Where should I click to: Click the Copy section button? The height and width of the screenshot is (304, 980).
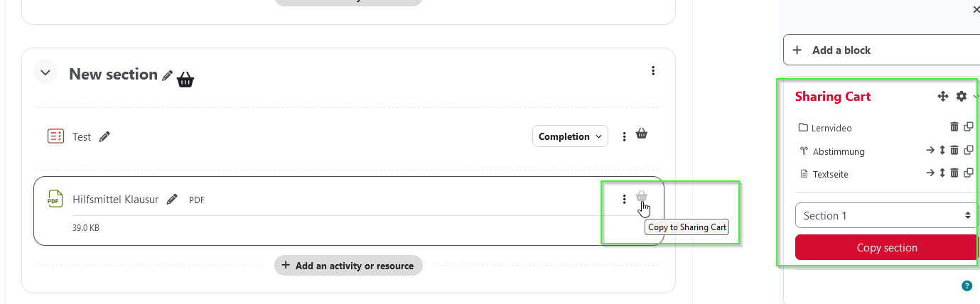pyautogui.click(x=886, y=248)
